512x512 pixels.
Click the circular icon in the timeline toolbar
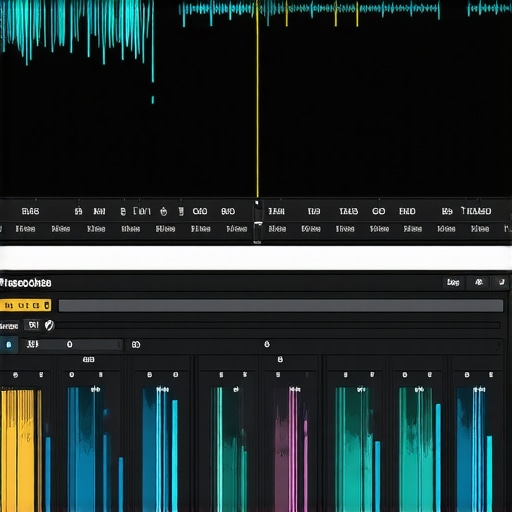click(163, 211)
